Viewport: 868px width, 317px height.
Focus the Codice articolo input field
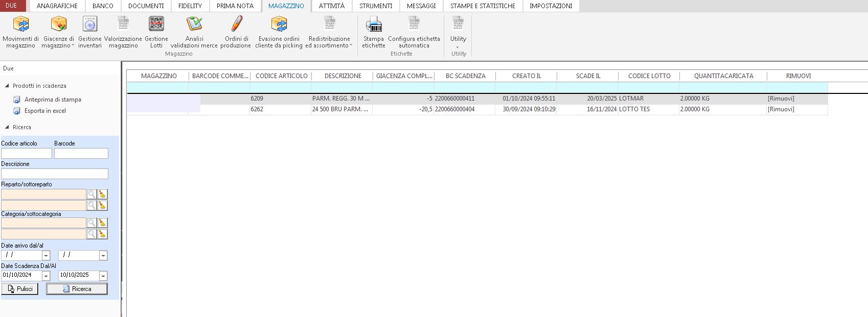click(27, 153)
